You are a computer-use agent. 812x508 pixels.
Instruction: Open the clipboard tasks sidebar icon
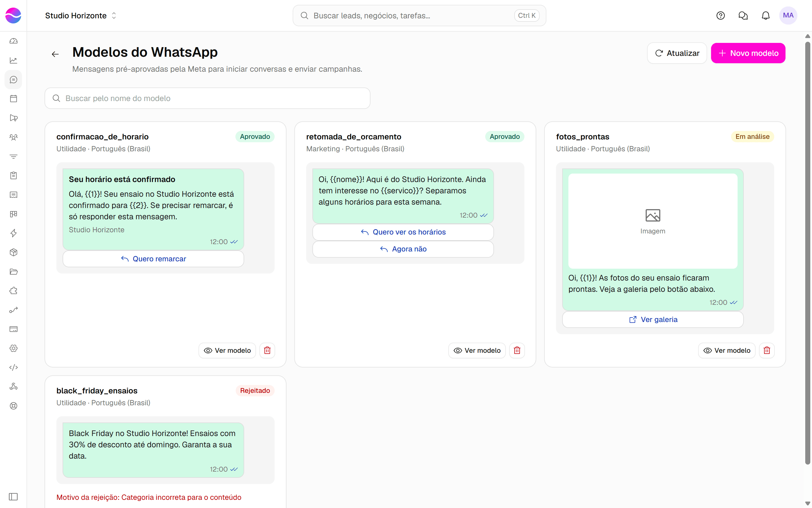pyautogui.click(x=14, y=175)
